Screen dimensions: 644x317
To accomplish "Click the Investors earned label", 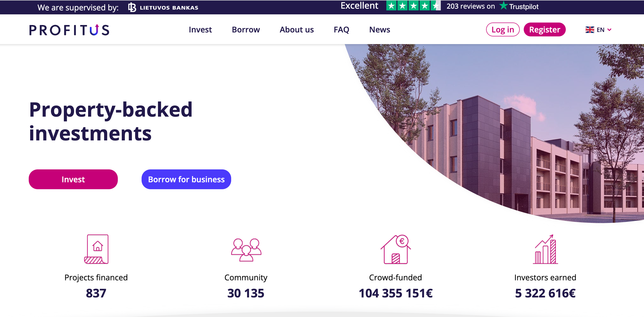I will tap(545, 277).
